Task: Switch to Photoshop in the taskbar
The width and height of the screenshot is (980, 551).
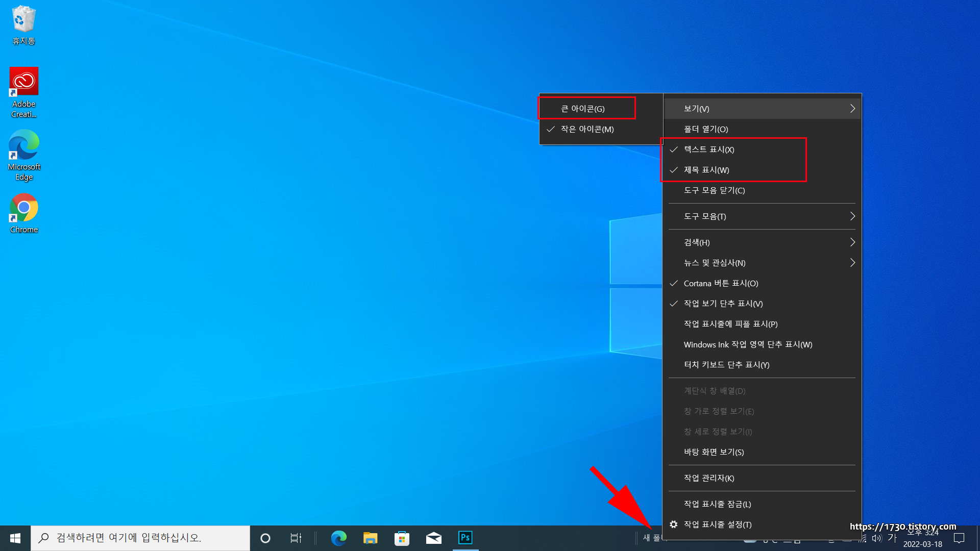Action: (x=465, y=538)
